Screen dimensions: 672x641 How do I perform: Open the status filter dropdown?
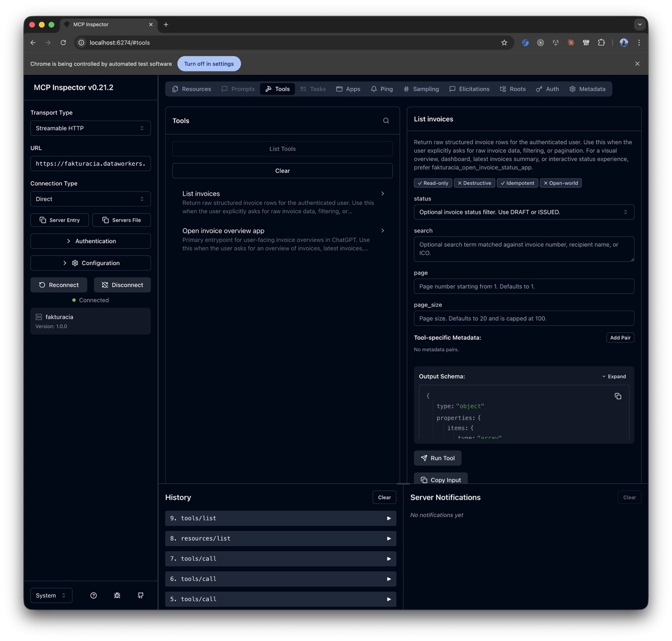click(523, 212)
